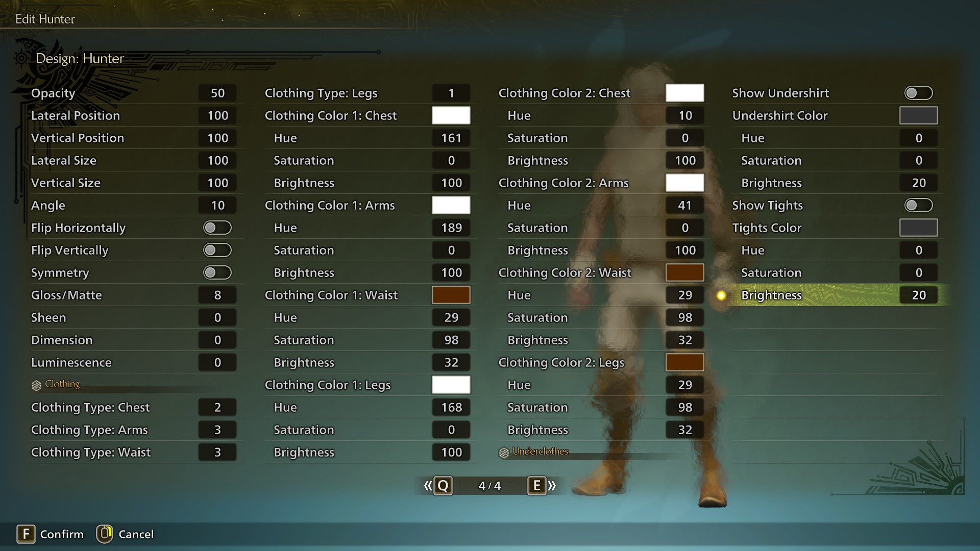Viewport: 980px width, 551px height.
Task: Select the Opacity value 50
Action: pyautogui.click(x=217, y=93)
